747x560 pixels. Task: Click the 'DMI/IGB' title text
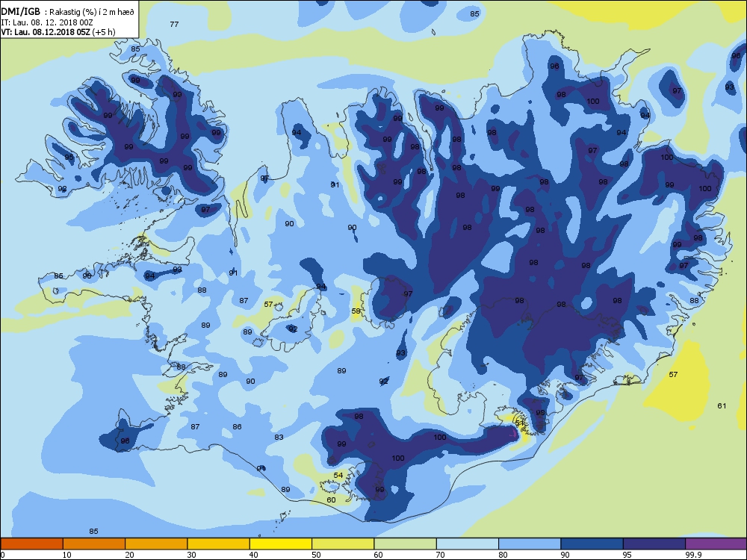tap(21, 11)
